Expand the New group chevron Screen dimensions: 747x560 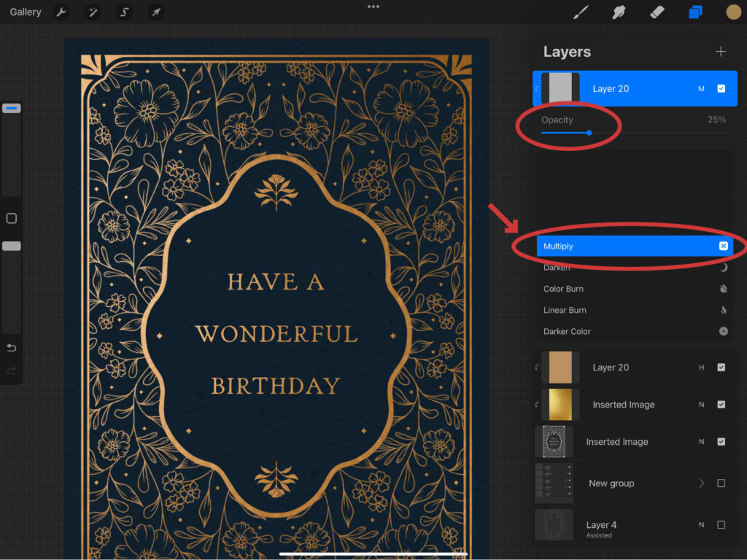(701, 483)
